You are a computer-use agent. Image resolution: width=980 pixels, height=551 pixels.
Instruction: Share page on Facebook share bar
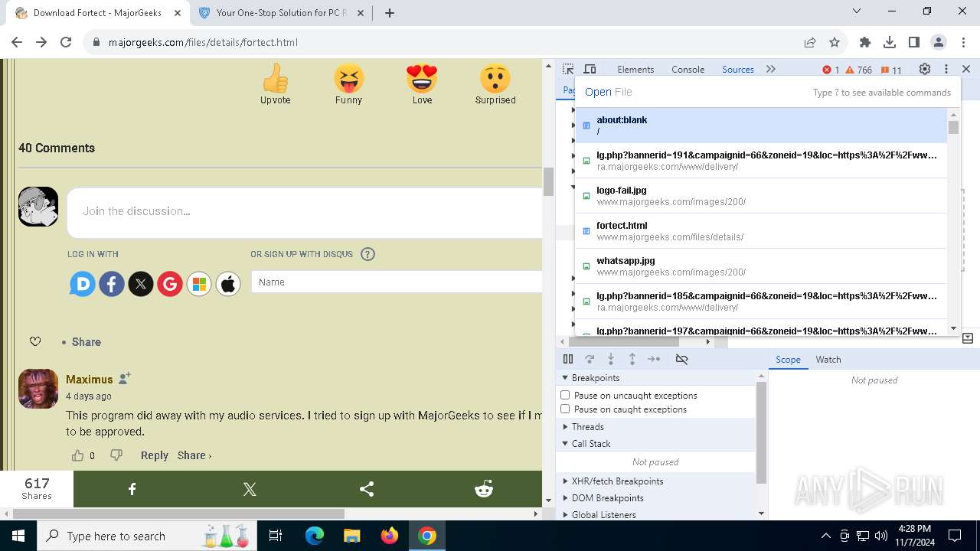132,489
